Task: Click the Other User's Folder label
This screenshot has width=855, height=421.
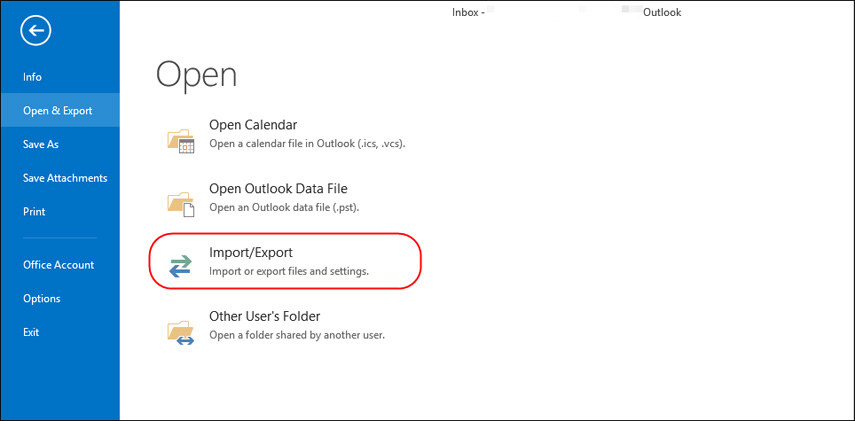Action: 264,316
